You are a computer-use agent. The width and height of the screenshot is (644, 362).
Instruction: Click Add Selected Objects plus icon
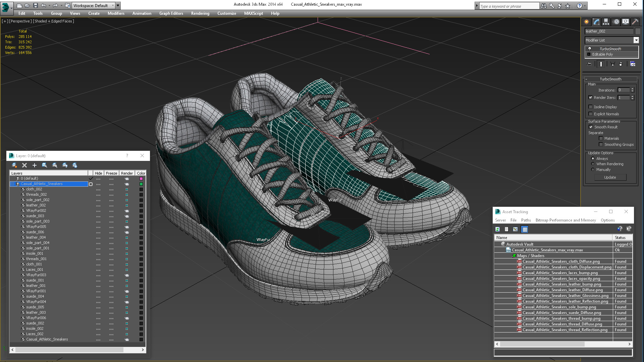[34, 165]
